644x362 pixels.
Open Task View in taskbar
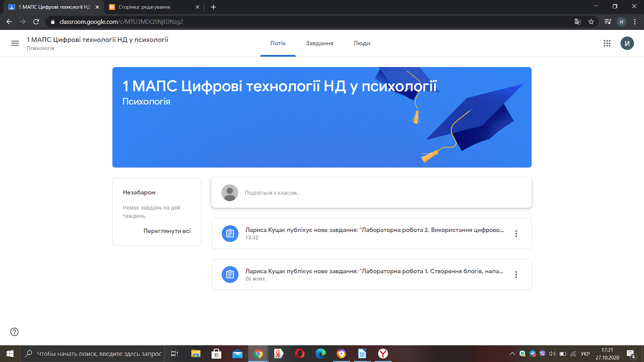coord(174,354)
